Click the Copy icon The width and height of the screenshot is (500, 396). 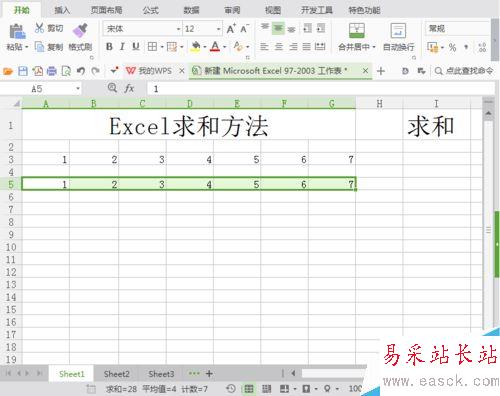pos(39,47)
